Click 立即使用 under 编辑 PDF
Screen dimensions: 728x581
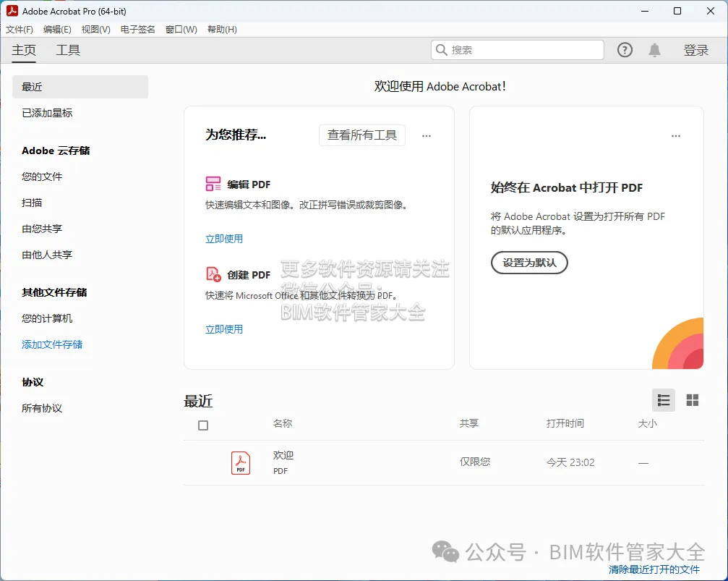(224, 239)
